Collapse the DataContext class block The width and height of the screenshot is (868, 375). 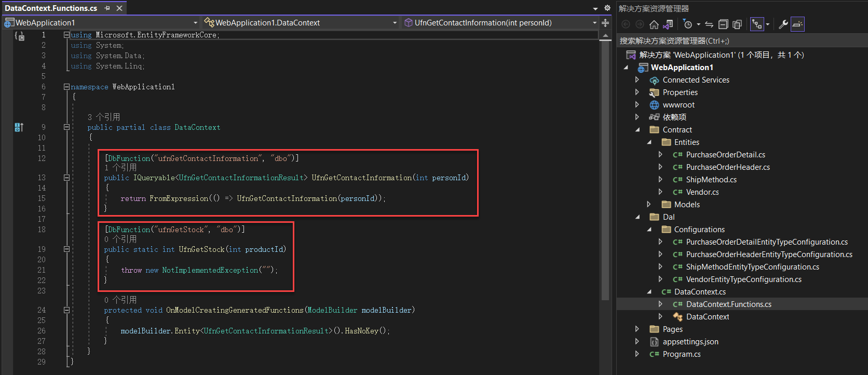click(x=66, y=127)
